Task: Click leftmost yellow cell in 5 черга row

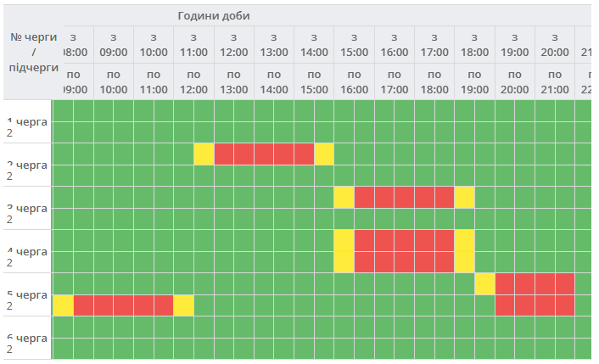Action: point(64,305)
